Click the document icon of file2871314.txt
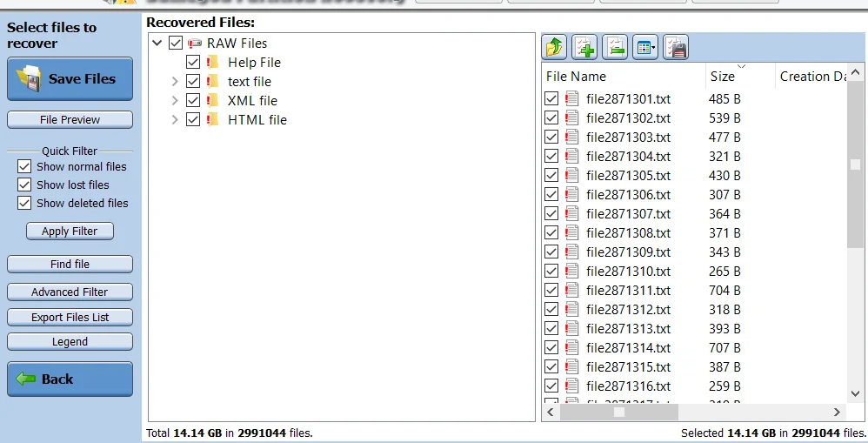Viewport: 868px width, 443px height. (x=571, y=347)
